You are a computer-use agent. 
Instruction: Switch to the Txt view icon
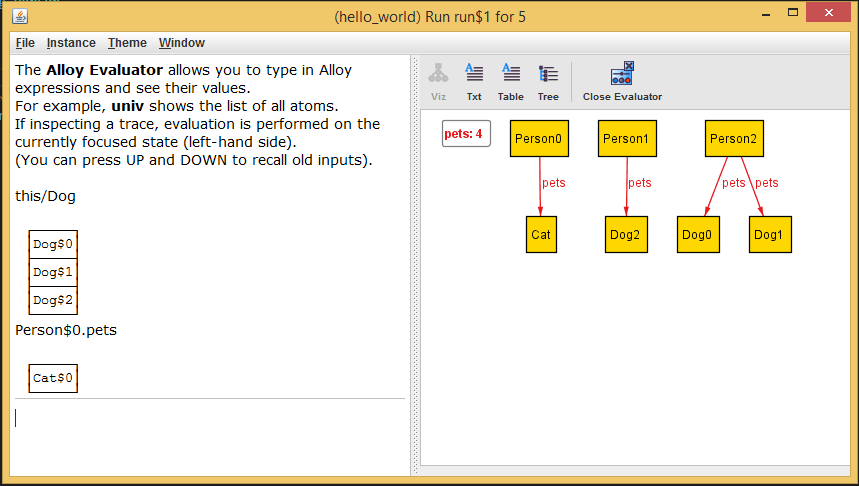(474, 82)
